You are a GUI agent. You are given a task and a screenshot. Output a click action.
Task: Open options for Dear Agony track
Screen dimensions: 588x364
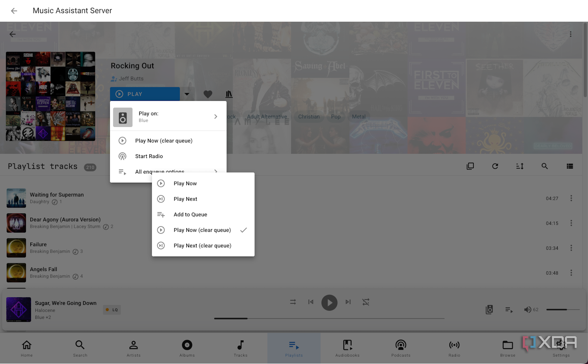(571, 223)
